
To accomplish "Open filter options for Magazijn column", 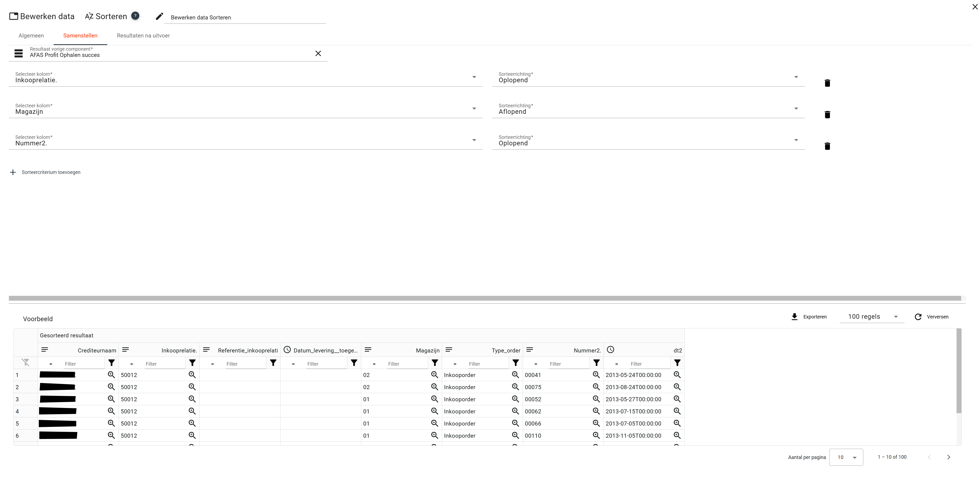I will click(435, 363).
